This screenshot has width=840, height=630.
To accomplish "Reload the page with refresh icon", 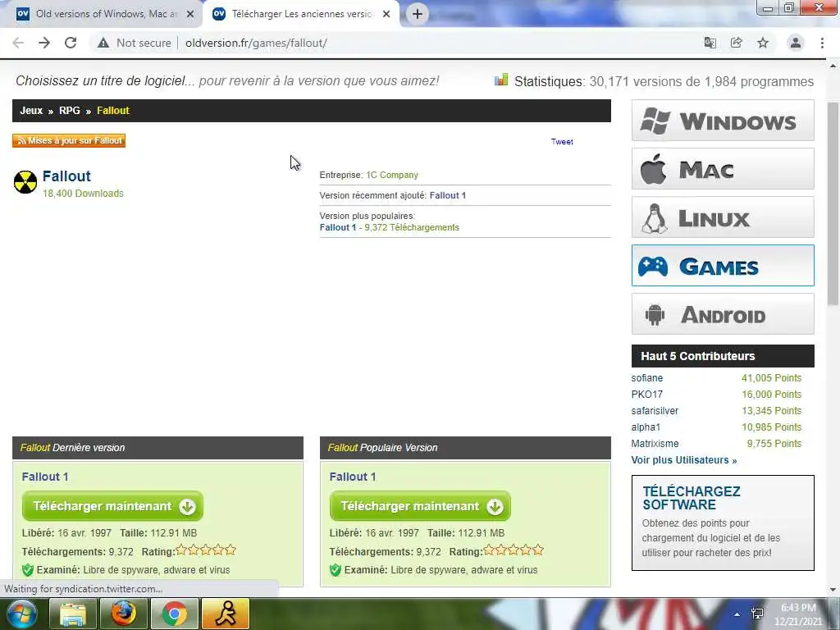I will point(71,43).
